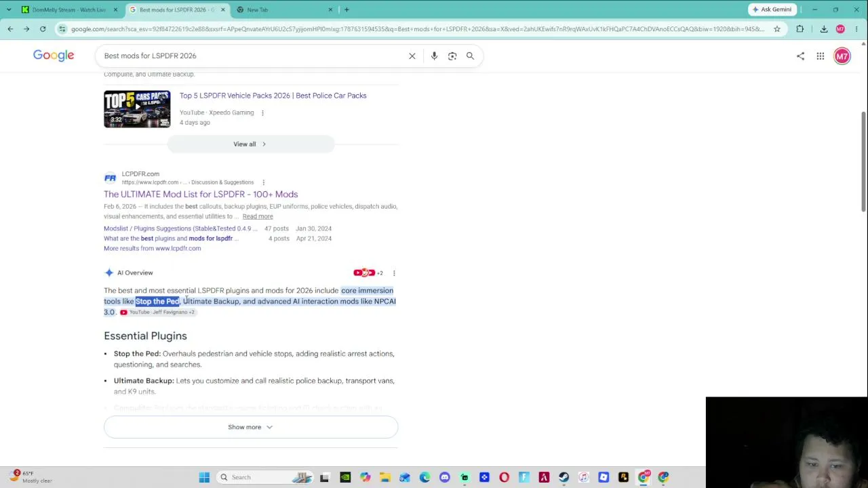Click the Chrome address bar URL
The image size is (868, 488).
pyautogui.click(x=417, y=29)
